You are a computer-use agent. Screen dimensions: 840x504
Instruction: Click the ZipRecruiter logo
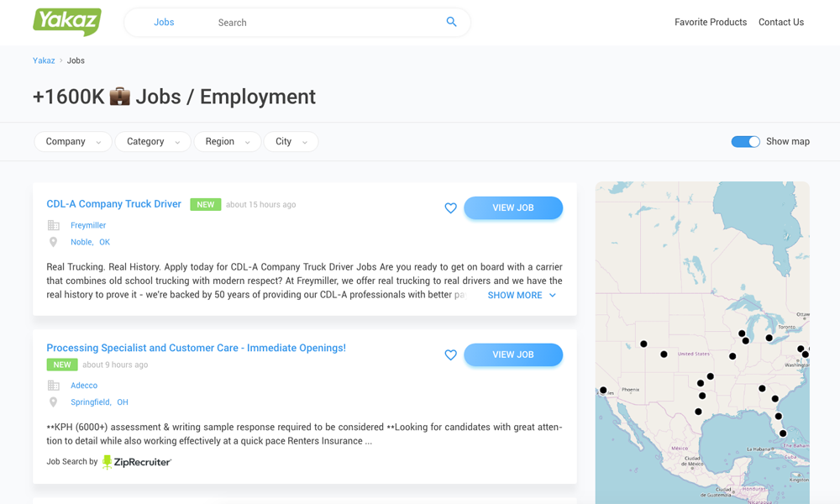tap(137, 462)
